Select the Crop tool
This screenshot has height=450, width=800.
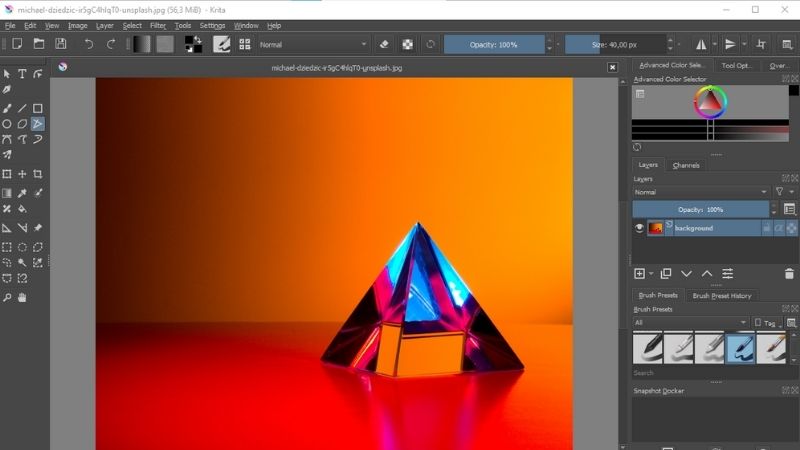click(37, 174)
